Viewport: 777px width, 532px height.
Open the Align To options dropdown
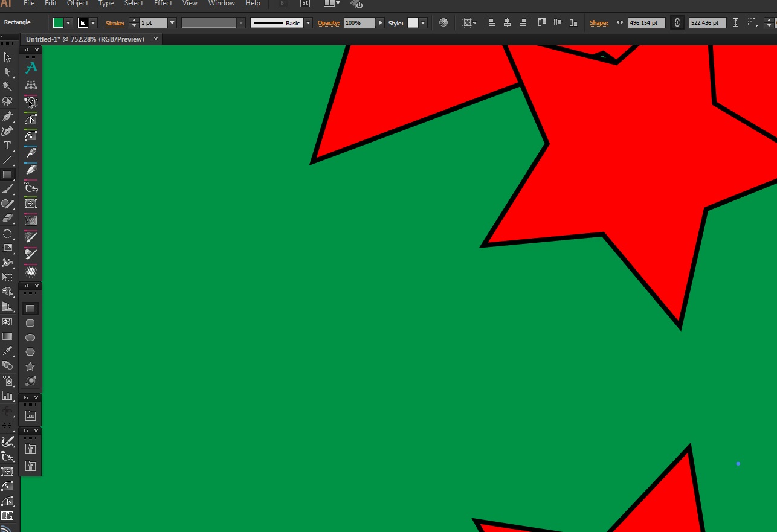[x=469, y=23]
